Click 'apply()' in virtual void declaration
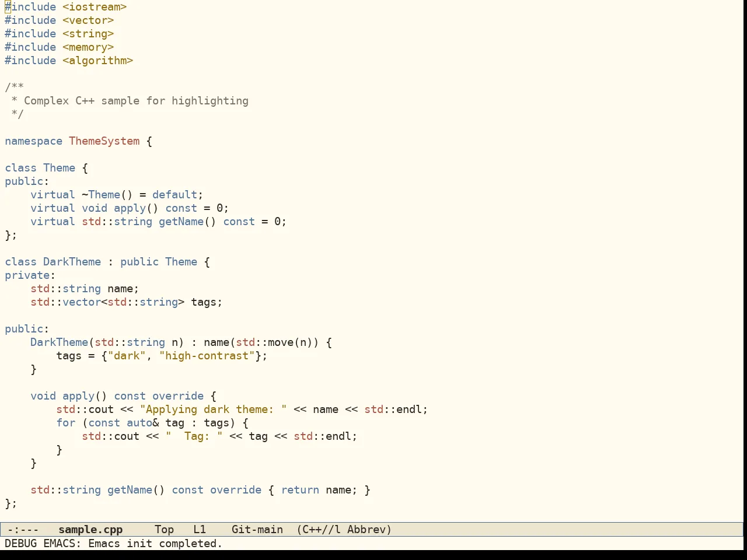This screenshot has width=747, height=560. (136, 208)
